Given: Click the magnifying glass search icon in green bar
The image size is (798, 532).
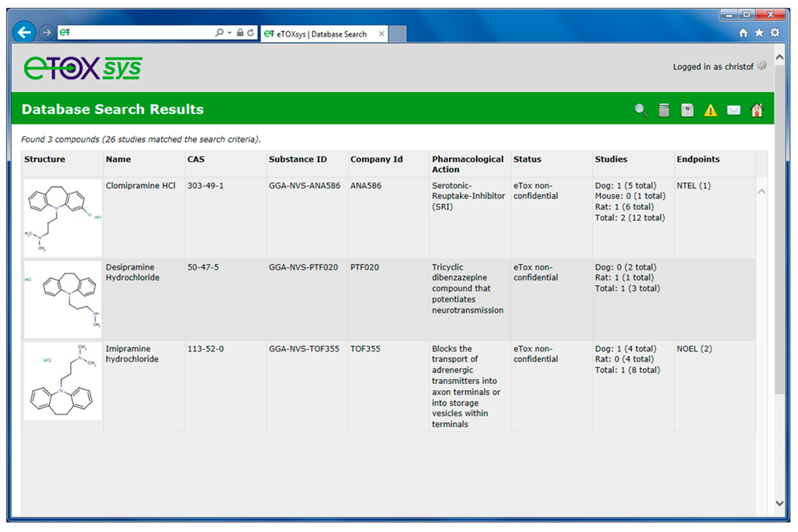Looking at the screenshot, I should tap(641, 110).
